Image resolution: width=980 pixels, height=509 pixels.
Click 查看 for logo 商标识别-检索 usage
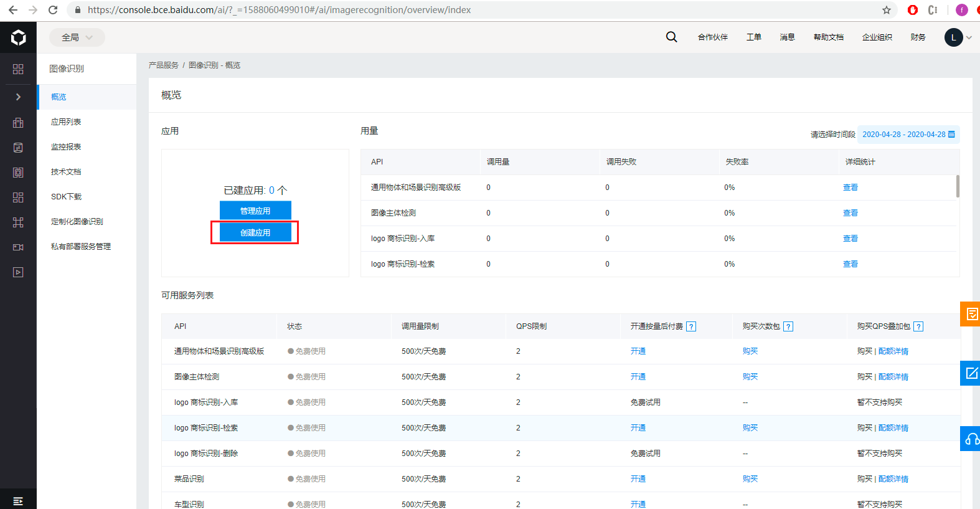[850, 264]
